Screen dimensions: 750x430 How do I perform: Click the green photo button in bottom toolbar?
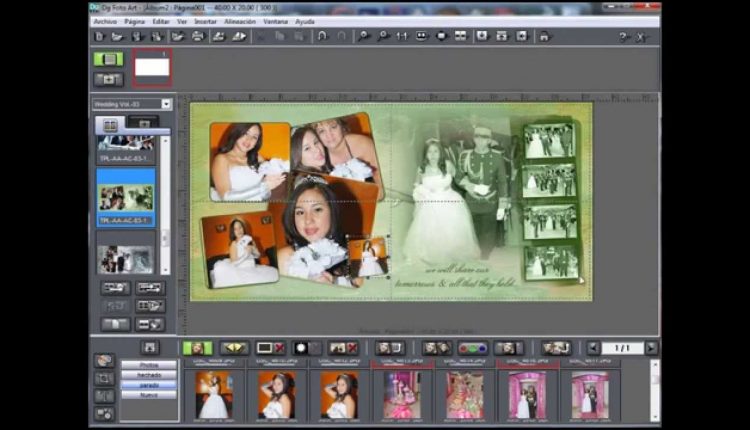198,348
